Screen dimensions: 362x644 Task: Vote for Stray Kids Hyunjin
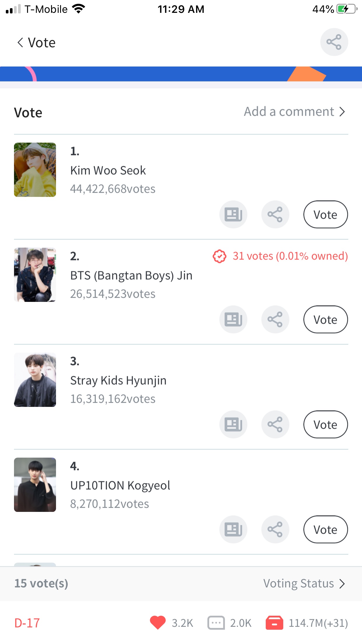(326, 425)
